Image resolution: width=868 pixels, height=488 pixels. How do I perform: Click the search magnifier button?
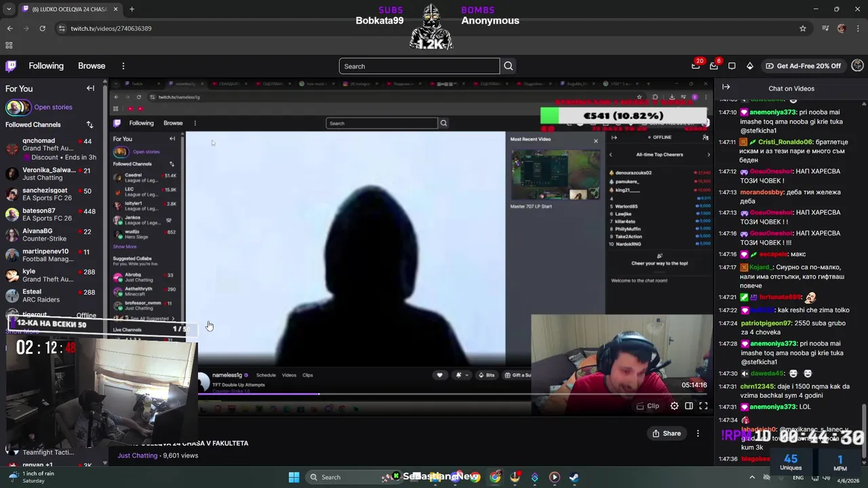(509, 66)
